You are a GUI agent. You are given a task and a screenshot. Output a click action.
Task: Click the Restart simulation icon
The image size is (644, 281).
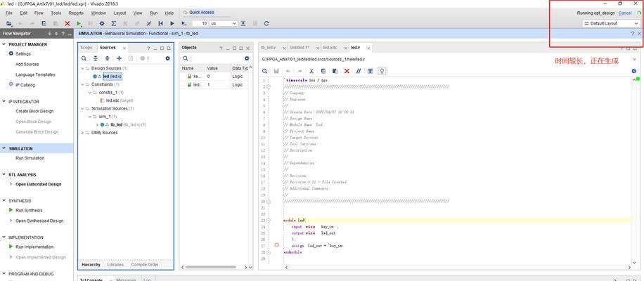[160, 24]
